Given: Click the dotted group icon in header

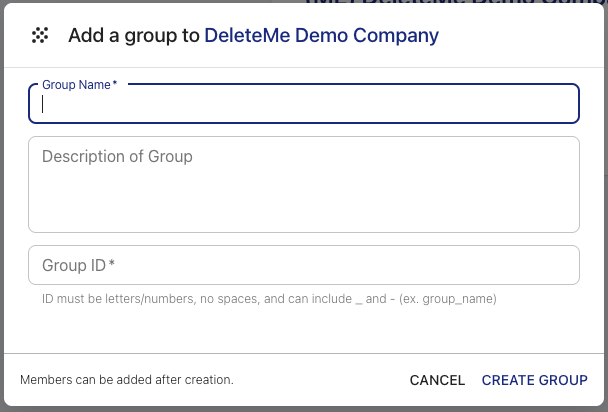Looking at the screenshot, I should [40, 35].
